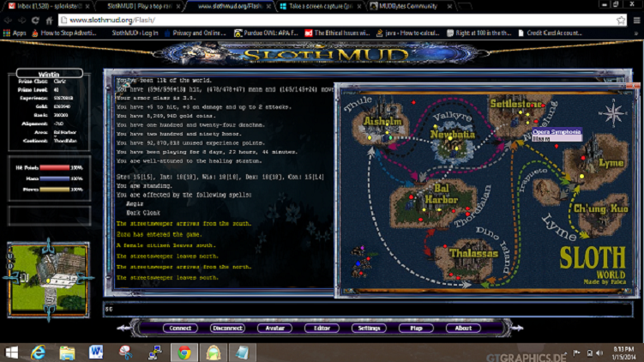Click the yellow player marker on minimap
Viewport: 644px width, 362px height.
click(48, 281)
